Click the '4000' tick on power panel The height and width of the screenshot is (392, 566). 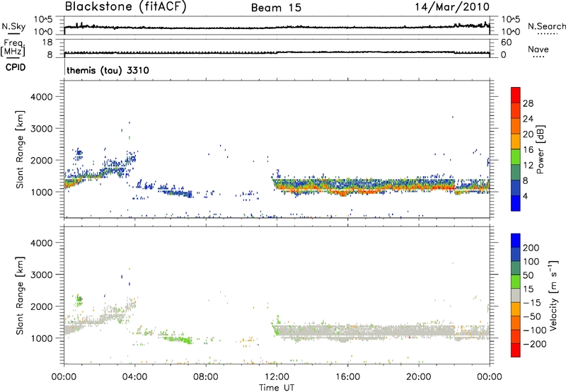click(42, 97)
